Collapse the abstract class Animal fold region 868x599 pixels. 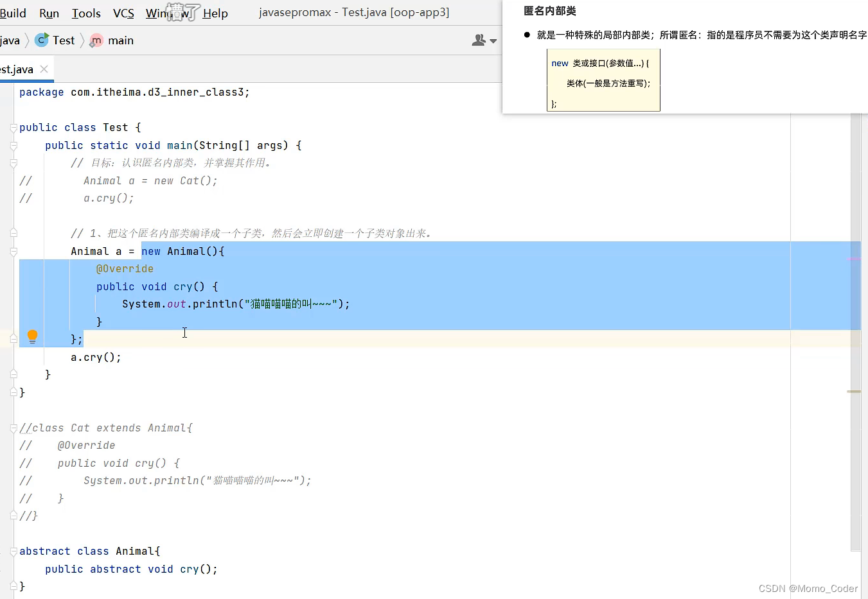point(13,551)
